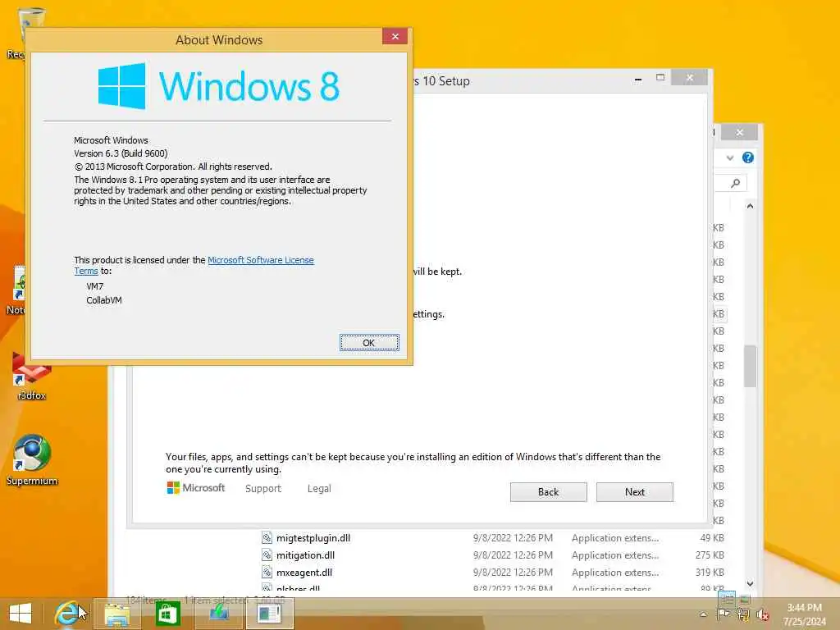Close the File Explorer window

(x=739, y=132)
